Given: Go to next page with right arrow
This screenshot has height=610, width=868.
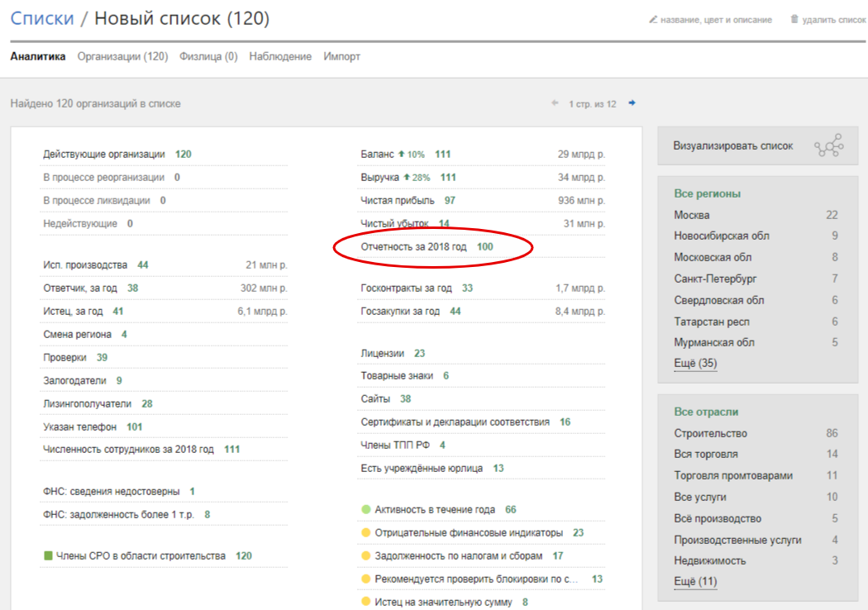Looking at the screenshot, I should pos(632,103).
